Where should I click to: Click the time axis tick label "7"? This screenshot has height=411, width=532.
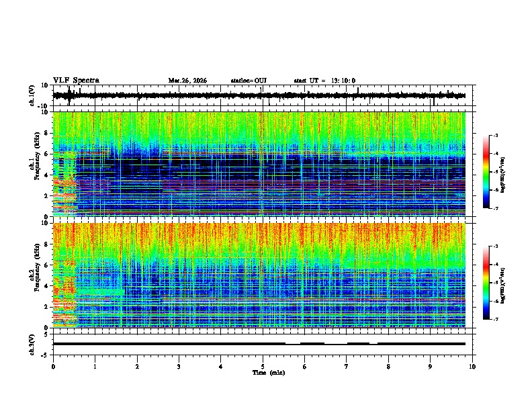[x=347, y=367]
